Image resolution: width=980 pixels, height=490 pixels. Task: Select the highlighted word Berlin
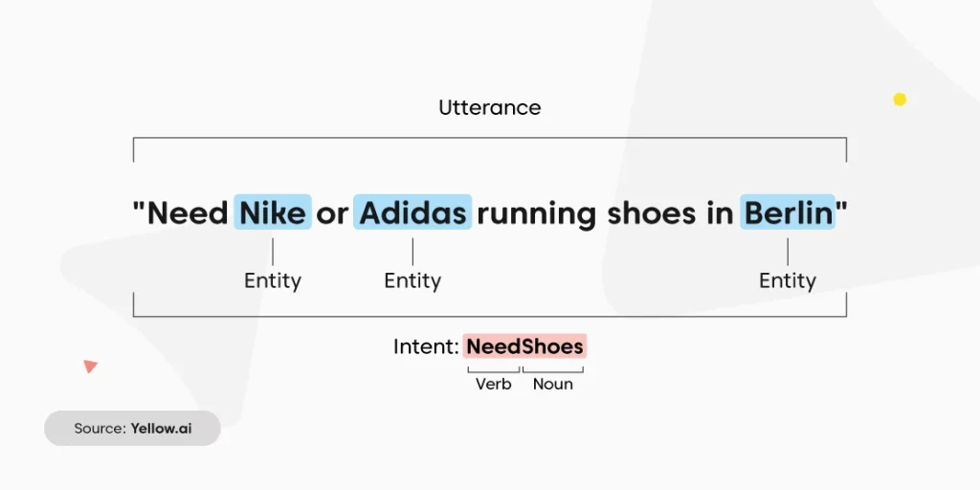click(788, 212)
